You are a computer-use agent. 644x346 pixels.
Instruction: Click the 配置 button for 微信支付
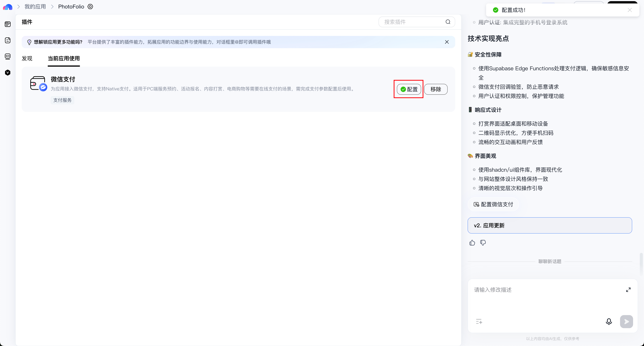[x=409, y=89]
